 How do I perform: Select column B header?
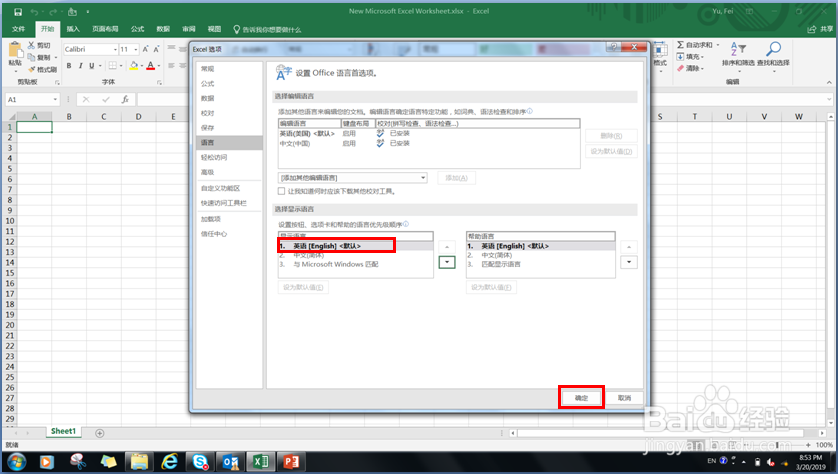click(69, 116)
